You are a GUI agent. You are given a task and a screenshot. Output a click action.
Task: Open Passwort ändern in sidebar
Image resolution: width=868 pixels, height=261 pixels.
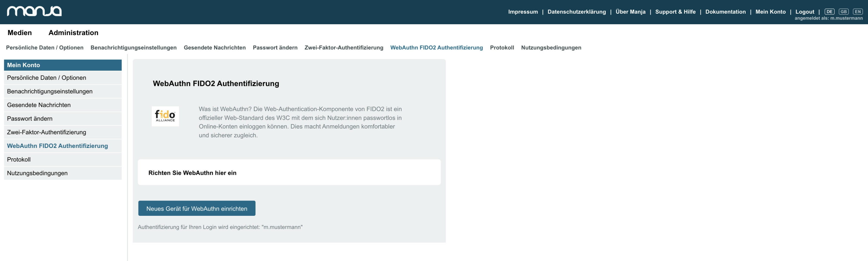(x=63, y=118)
